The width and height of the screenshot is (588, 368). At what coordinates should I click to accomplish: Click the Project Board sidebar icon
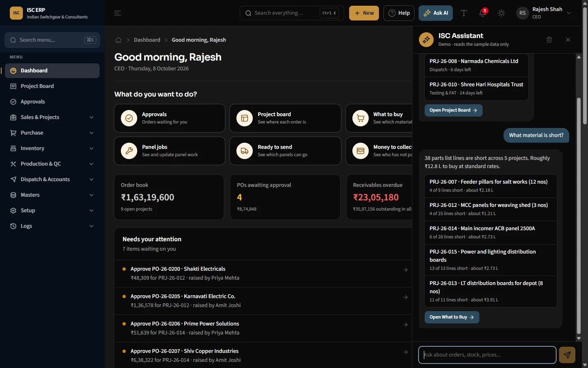[x=13, y=86]
